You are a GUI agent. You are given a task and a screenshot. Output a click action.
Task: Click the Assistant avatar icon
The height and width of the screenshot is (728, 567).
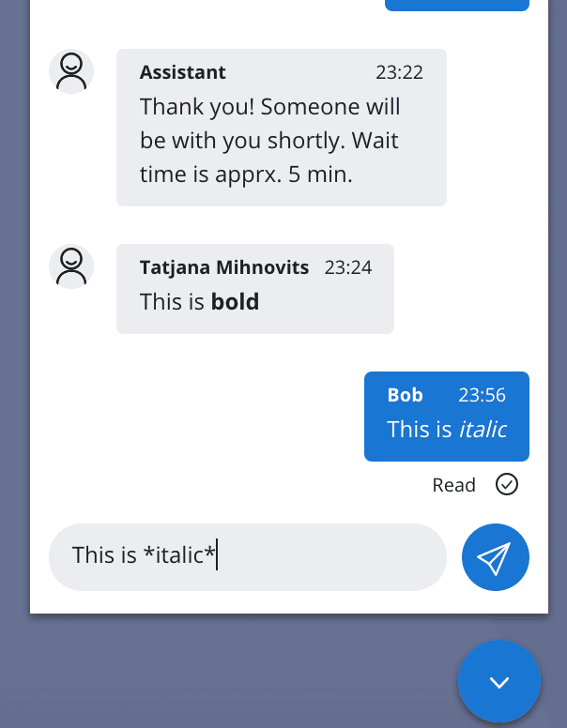point(71,71)
